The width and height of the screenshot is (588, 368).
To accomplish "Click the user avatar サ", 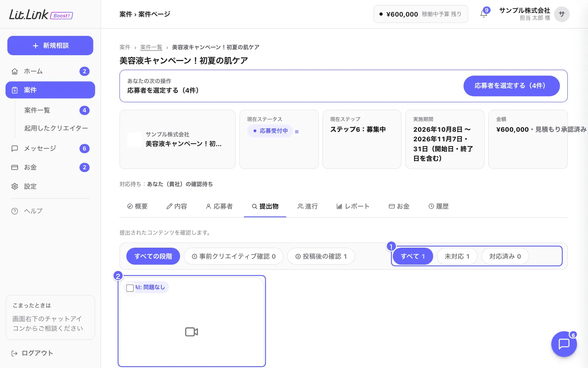I will pyautogui.click(x=562, y=14).
